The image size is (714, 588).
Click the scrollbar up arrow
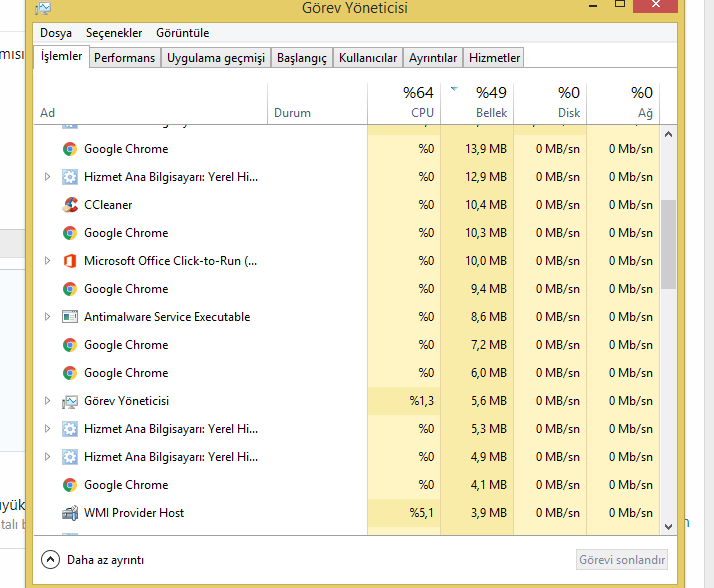(668, 134)
